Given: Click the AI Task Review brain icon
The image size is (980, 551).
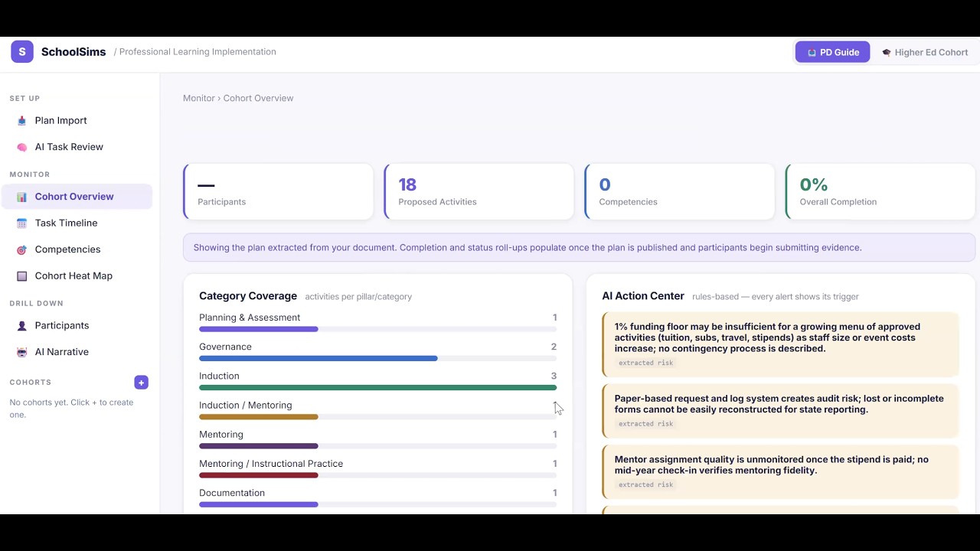Looking at the screenshot, I should pyautogui.click(x=21, y=147).
